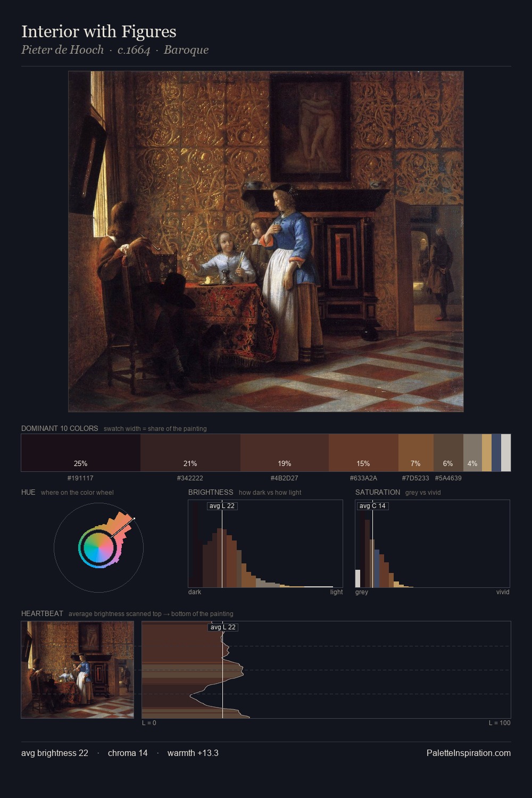
Task: Click the 'avg L 22' label in Heartbeat chart
Action: pos(223,627)
